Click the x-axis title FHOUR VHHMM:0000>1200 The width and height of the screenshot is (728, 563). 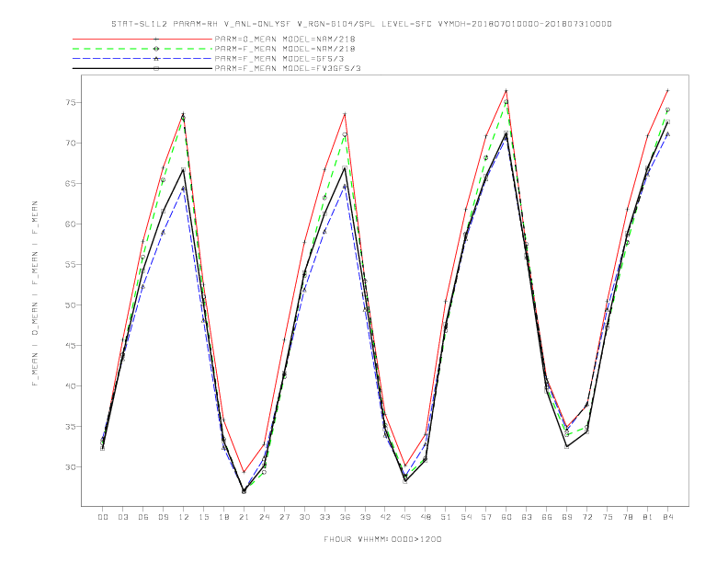(x=382, y=539)
